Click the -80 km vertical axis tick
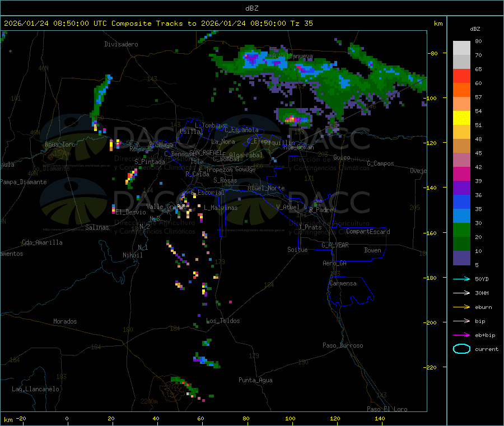This screenshot has width=504, height=426. (432, 53)
